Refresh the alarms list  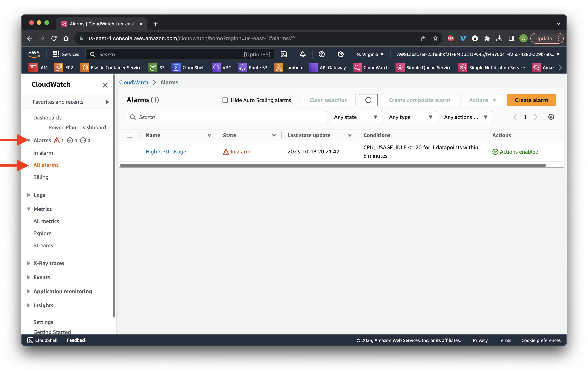(368, 100)
